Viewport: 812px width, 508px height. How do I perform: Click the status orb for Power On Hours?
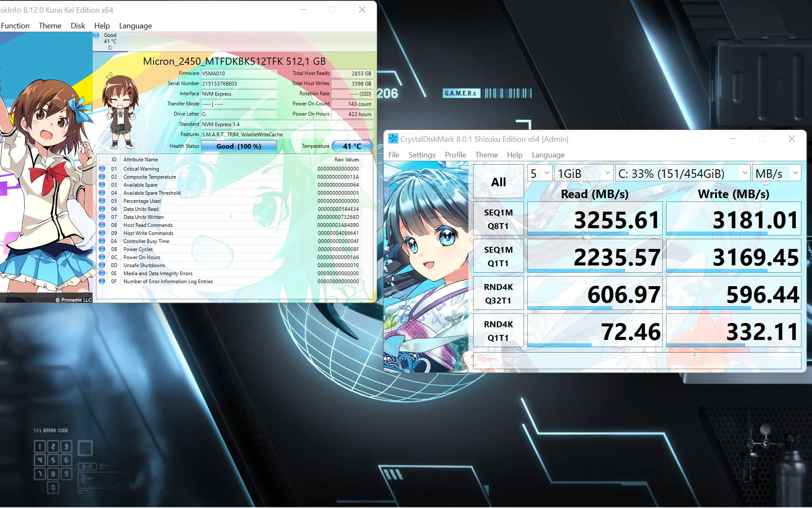102,257
